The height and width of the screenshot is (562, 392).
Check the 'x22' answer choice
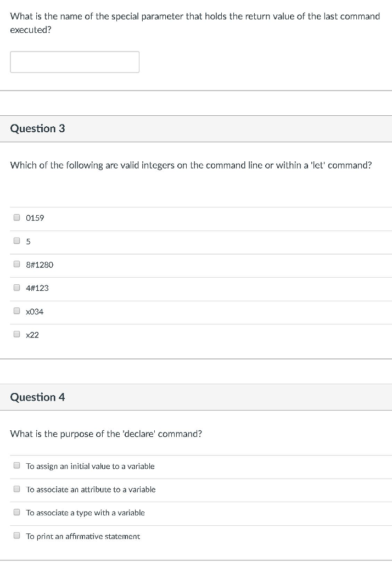tap(16, 334)
